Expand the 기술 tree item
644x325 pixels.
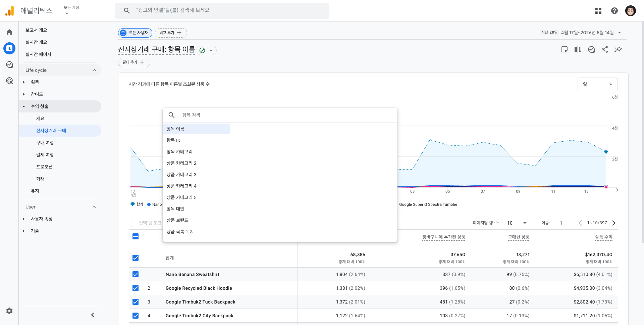coord(24,231)
